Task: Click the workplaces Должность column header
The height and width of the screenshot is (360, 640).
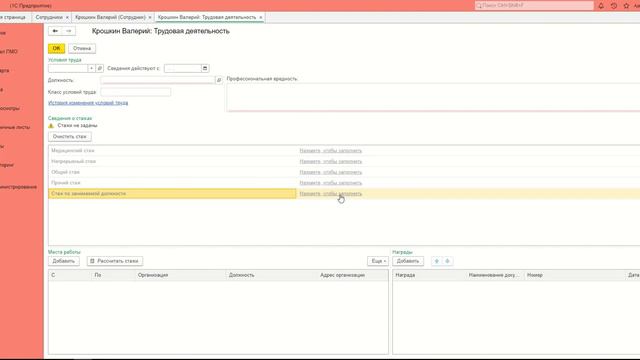Action: coord(271,275)
